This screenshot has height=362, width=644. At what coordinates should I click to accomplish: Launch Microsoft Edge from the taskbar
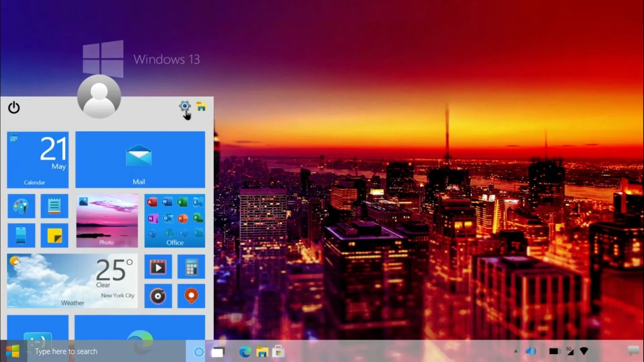(245, 352)
